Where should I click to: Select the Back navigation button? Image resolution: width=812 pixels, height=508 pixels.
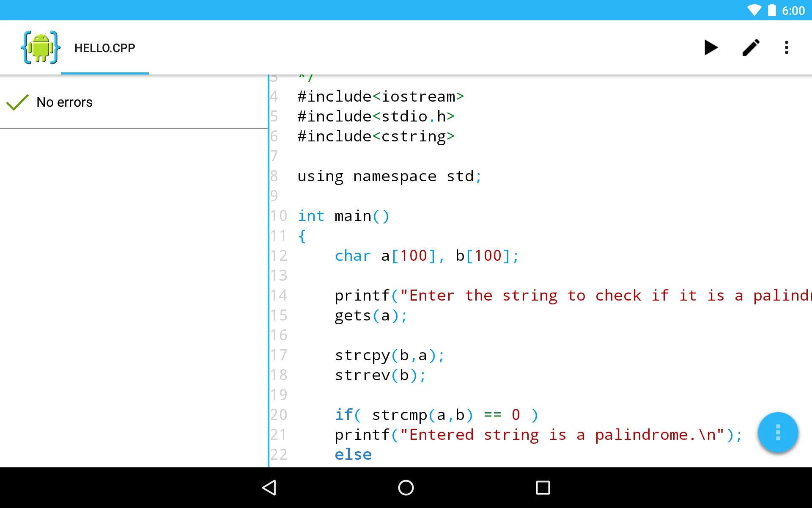271,488
